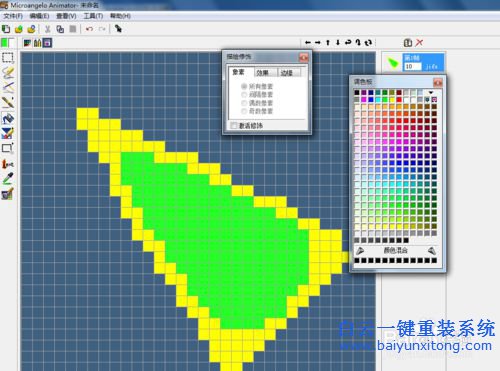
Task: Toggle the checkbox at paint dialog bottom
Action: [x=234, y=126]
